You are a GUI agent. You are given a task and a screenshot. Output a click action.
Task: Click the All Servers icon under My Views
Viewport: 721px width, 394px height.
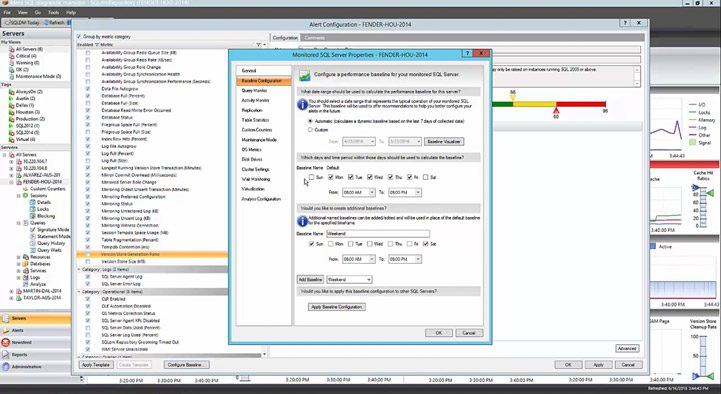click(11, 49)
